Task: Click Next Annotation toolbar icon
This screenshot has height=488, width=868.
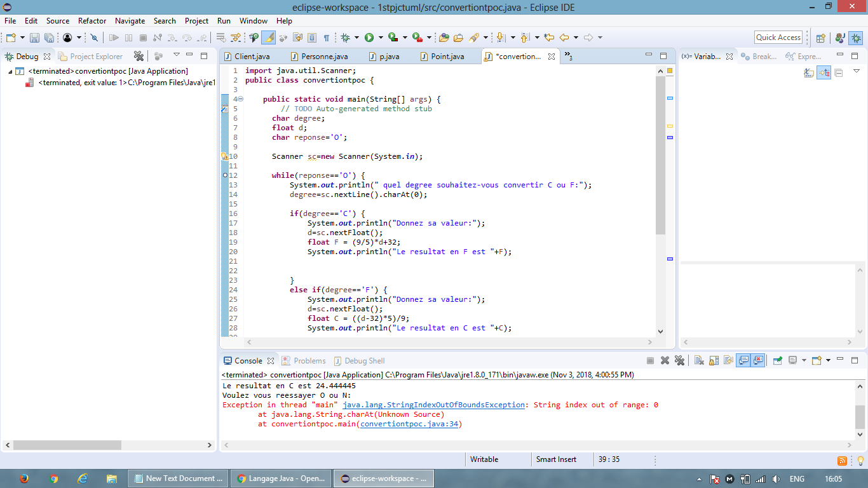Action: (x=501, y=38)
